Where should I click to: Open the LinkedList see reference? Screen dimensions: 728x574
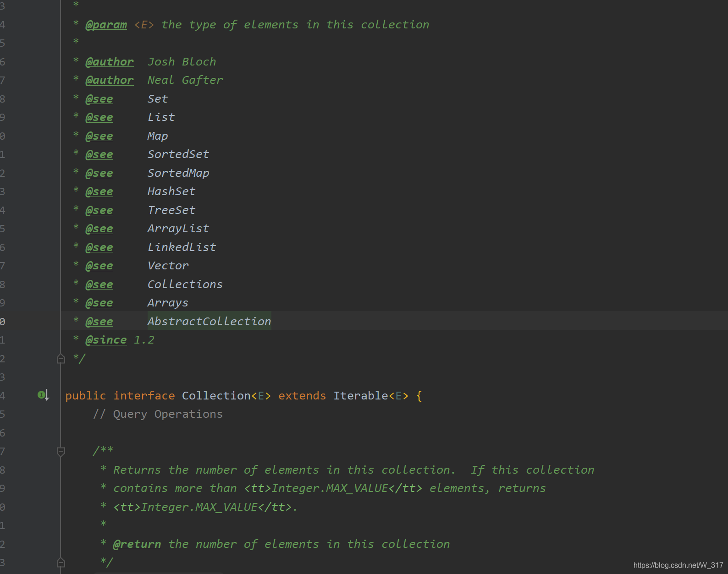182,247
